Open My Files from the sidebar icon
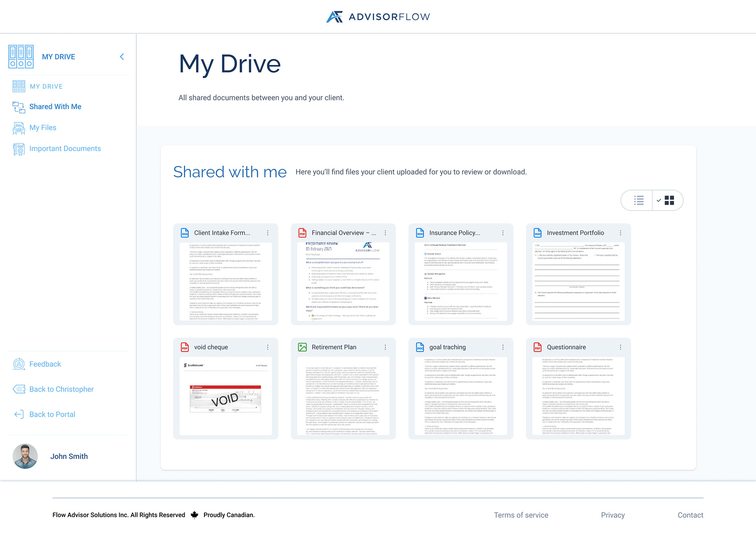Screen dimensions: 756x537 [18, 128]
